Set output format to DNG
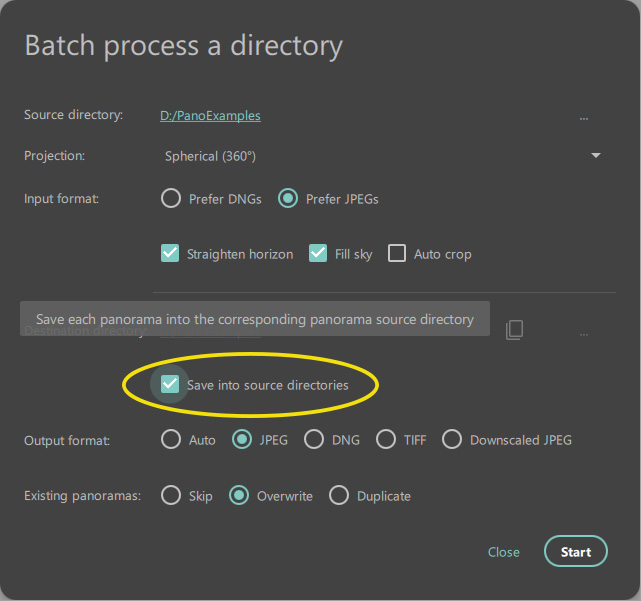 (314, 440)
